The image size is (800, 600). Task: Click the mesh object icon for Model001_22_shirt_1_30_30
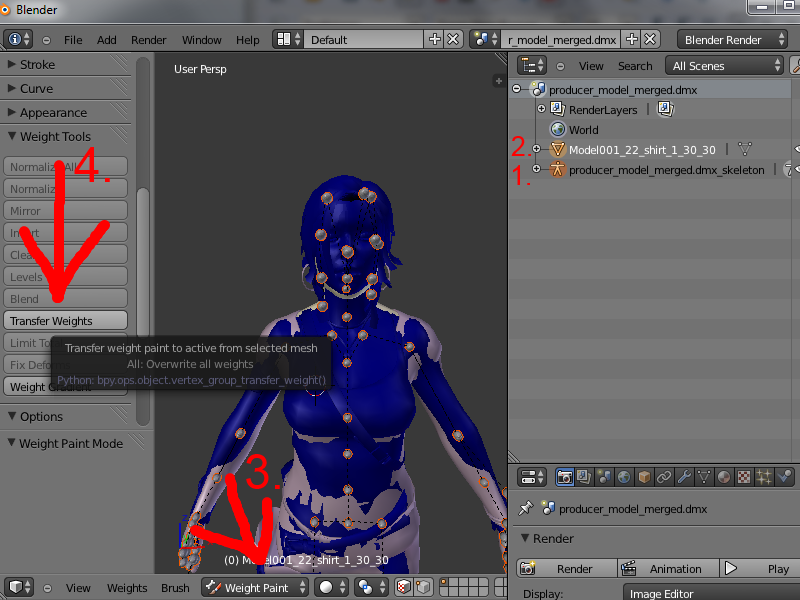(558, 149)
